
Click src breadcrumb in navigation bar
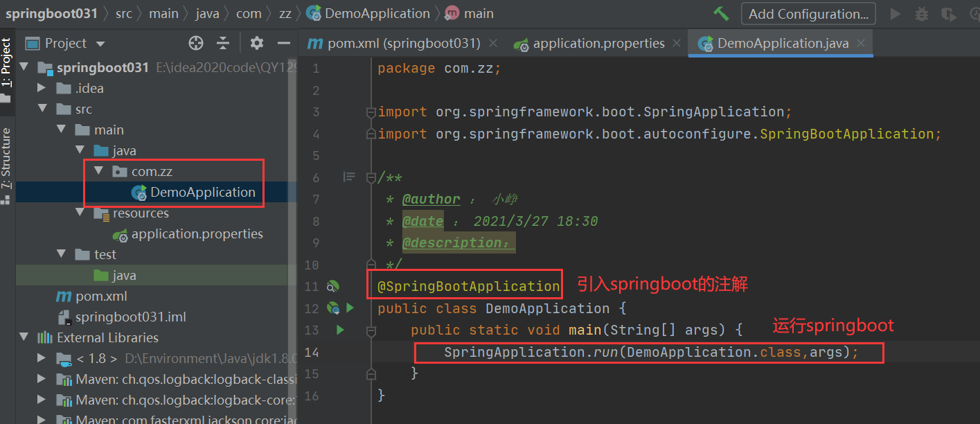click(x=125, y=13)
